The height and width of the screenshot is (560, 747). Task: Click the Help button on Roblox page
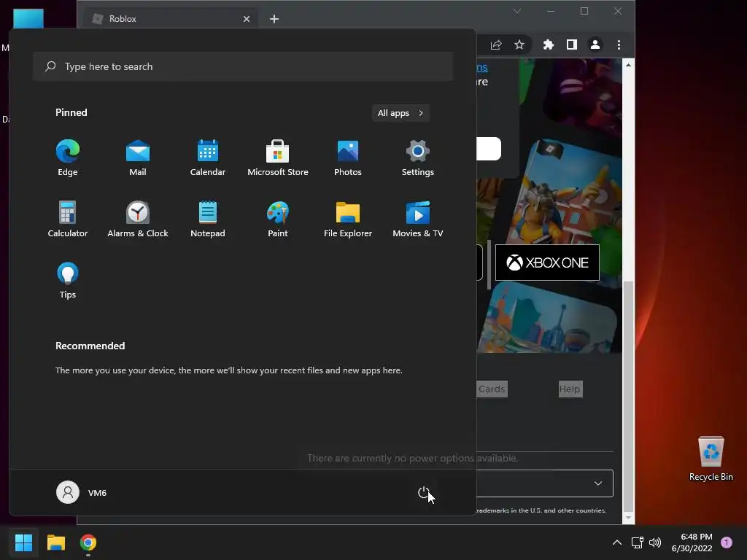pos(570,389)
